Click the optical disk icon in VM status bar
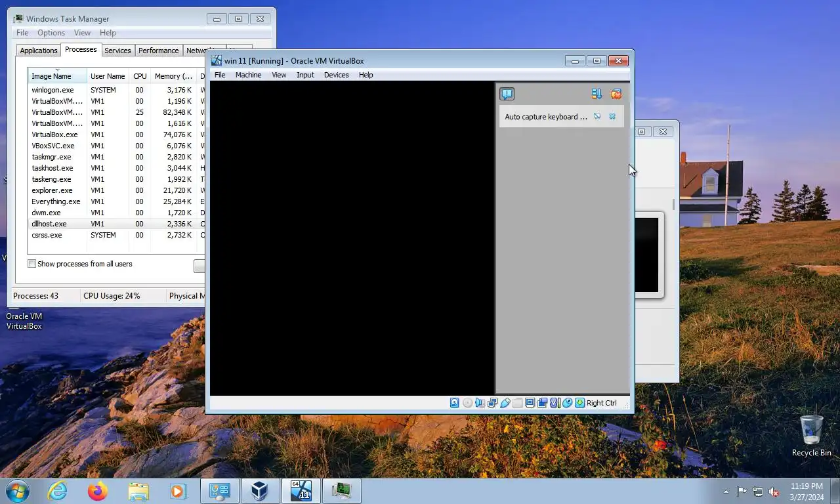The width and height of the screenshot is (840, 504). [x=467, y=403]
